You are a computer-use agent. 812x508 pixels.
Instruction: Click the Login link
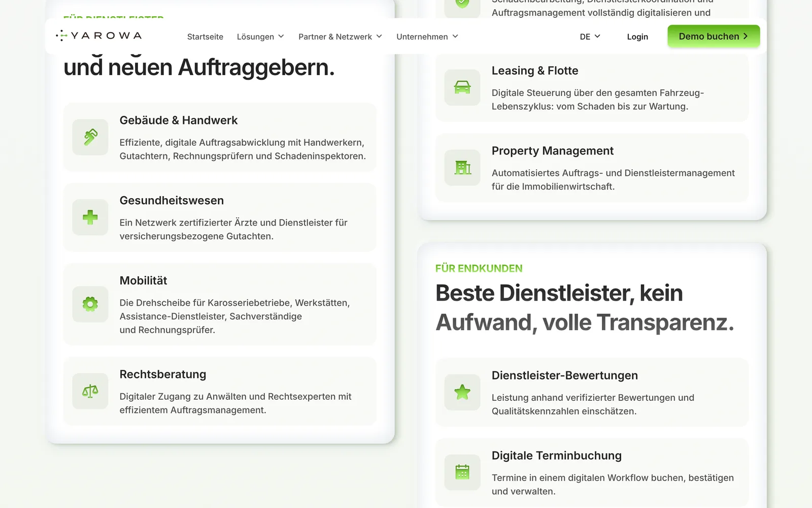click(637, 37)
